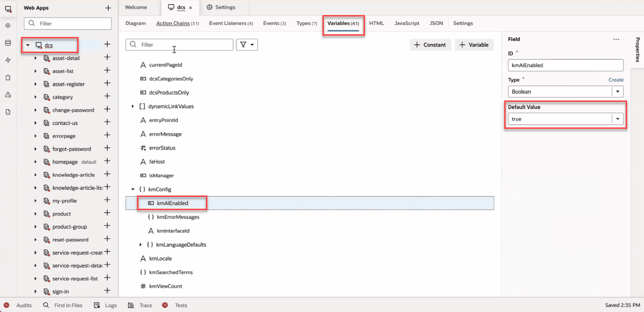Open the Type dropdown showing Boolean

[618, 91]
